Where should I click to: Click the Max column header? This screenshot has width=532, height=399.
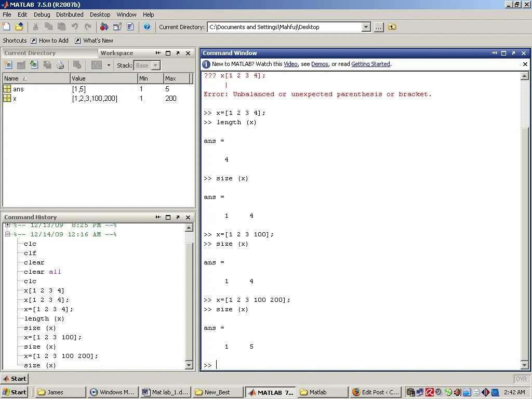(177, 78)
